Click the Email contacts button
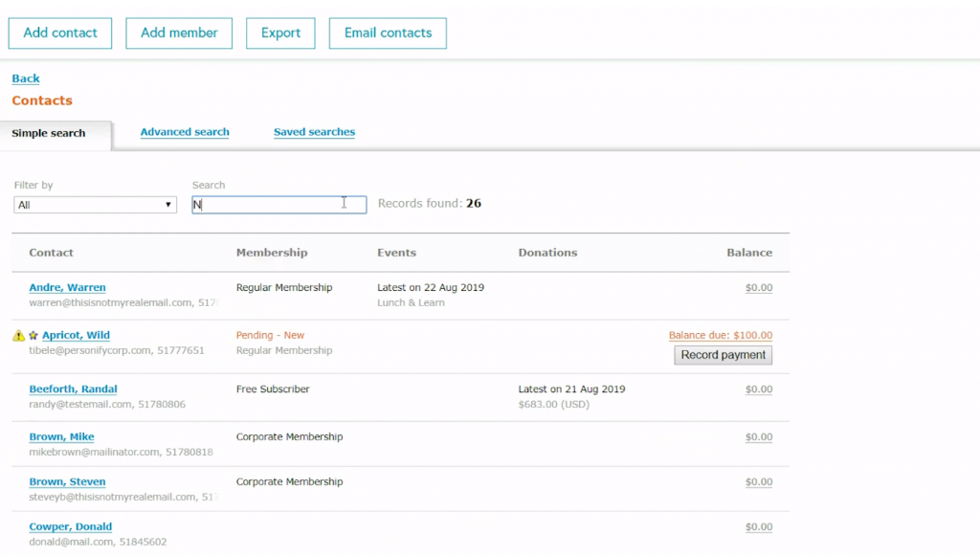Screen dimensions: 980x555 (x=388, y=33)
